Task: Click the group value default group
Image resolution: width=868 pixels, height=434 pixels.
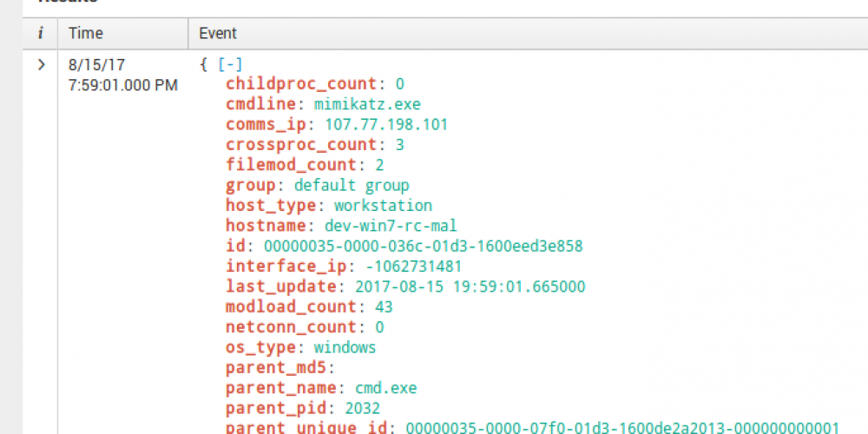Action: coord(351,185)
